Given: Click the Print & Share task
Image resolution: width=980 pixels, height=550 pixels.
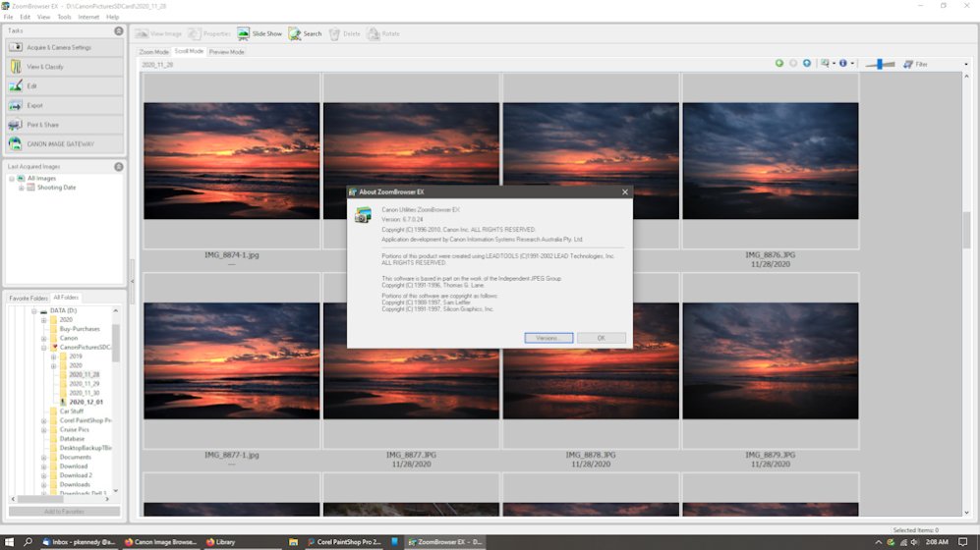Looking at the screenshot, I should [x=65, y=125].
